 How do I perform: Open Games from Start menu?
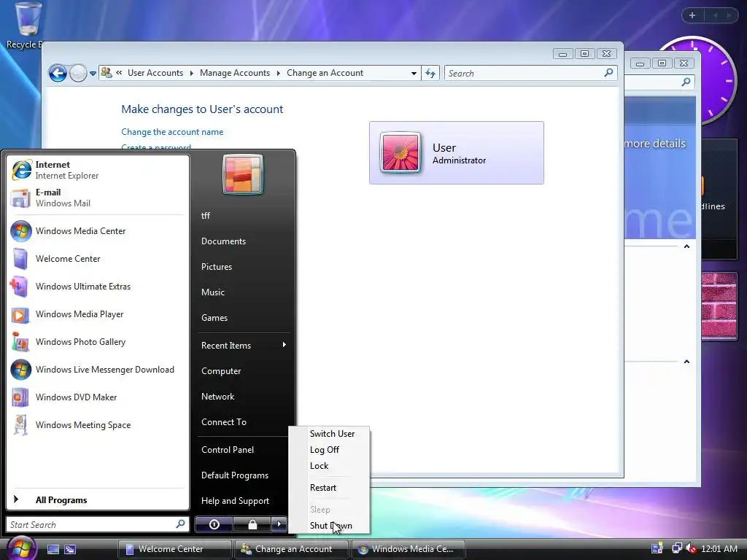click(244, 318)
